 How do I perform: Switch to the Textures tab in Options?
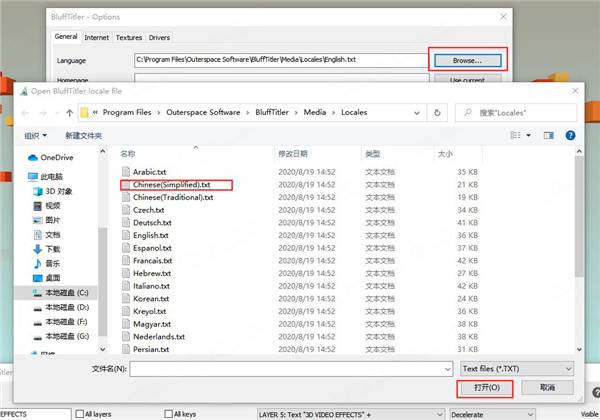tap(129, 37)
